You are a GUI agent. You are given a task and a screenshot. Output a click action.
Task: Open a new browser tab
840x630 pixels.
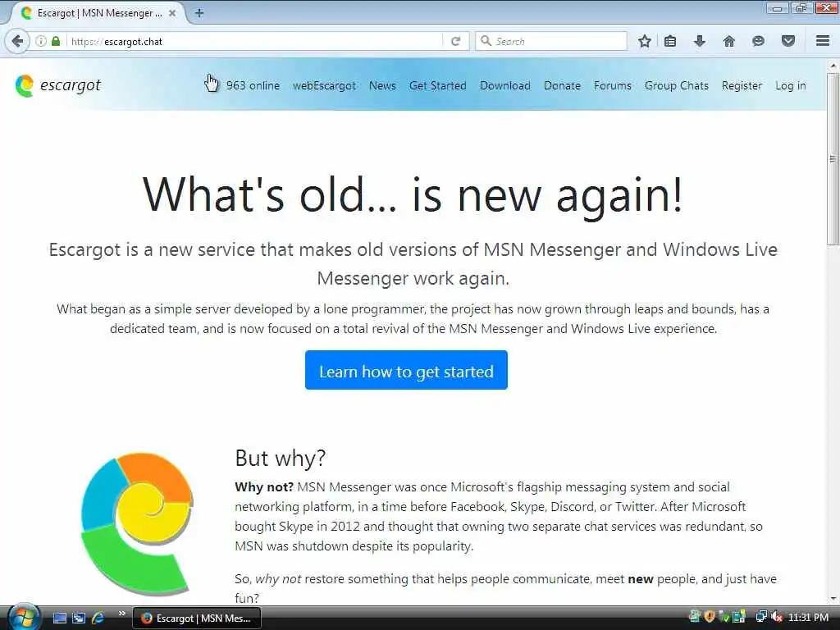pyautogui.click(x=199, y=13)
